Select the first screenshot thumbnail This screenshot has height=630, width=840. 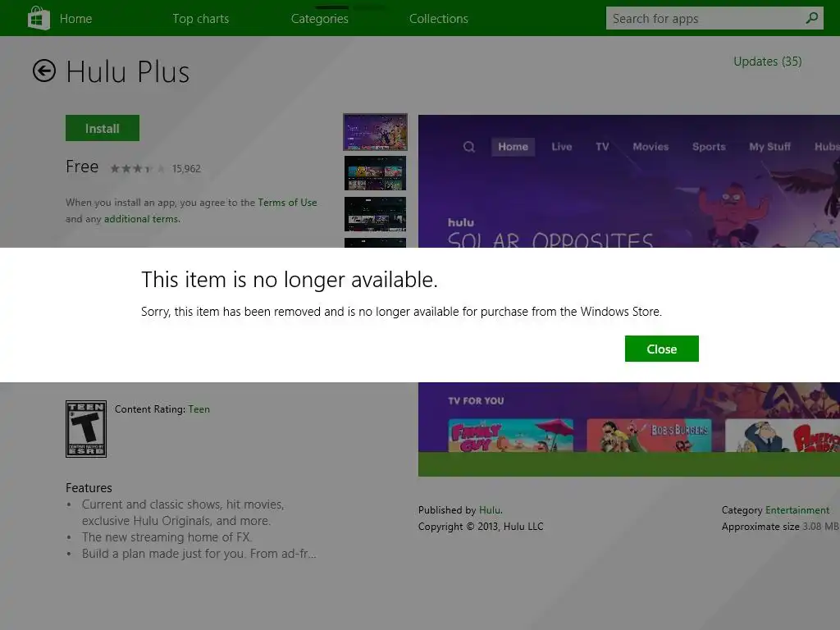[375, 132]
